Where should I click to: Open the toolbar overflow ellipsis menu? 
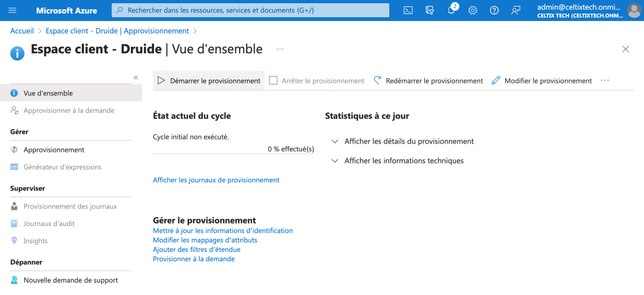(x=605, y=81)
